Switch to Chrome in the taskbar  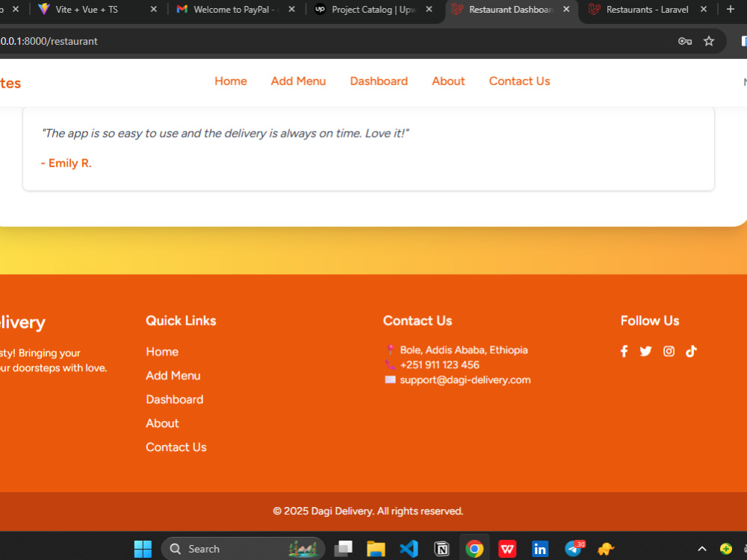[x=474, y=549]
